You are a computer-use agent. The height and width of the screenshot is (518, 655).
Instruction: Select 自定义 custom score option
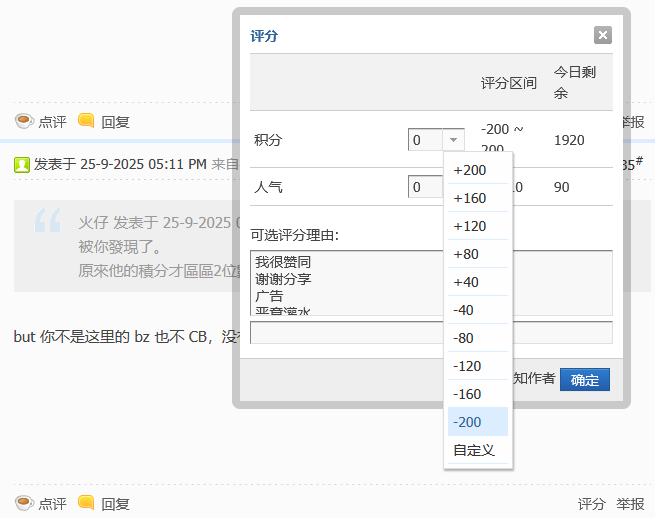pyautogui.click(x=477, y=450)
